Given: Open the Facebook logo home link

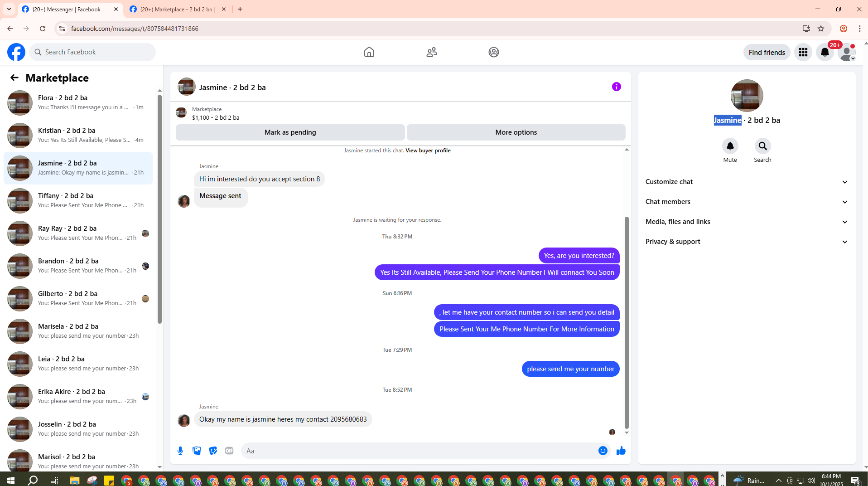Looking at the screenshot, I should tap(16, 52).
